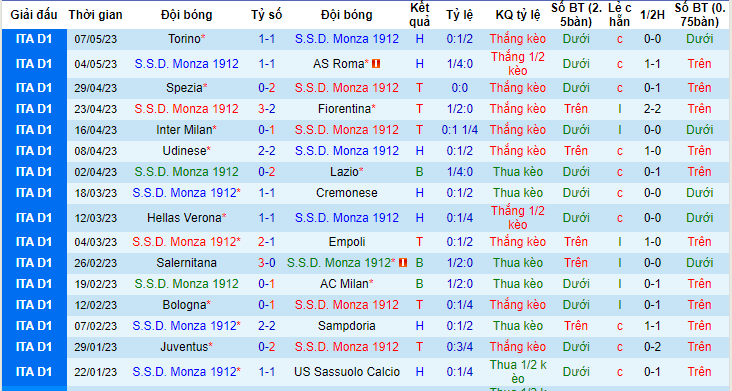Click 'Dưới' 0.75 value in Cremonese row

pyautogui.click(x=699, y=193)
